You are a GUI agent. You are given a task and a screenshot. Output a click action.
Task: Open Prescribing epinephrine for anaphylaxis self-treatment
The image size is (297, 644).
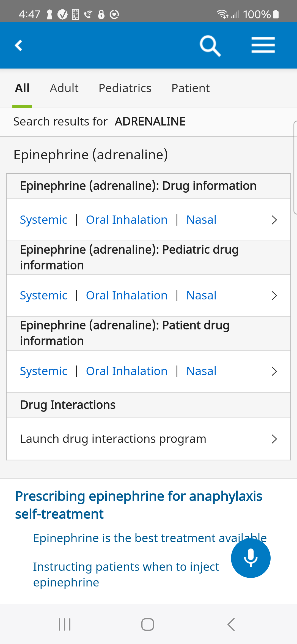[x=139, y=505]
